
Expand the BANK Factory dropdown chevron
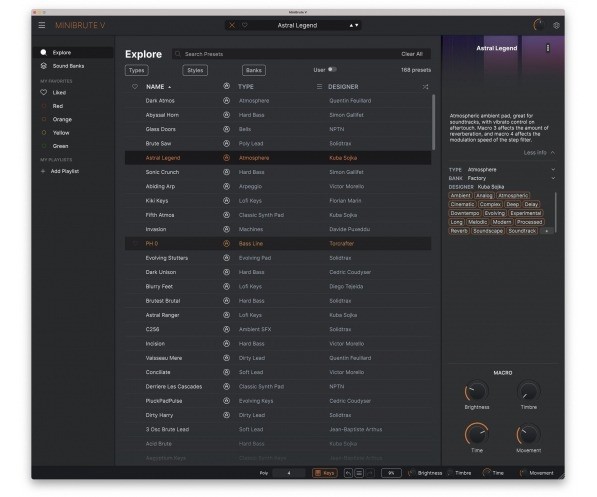coord(553,178)
